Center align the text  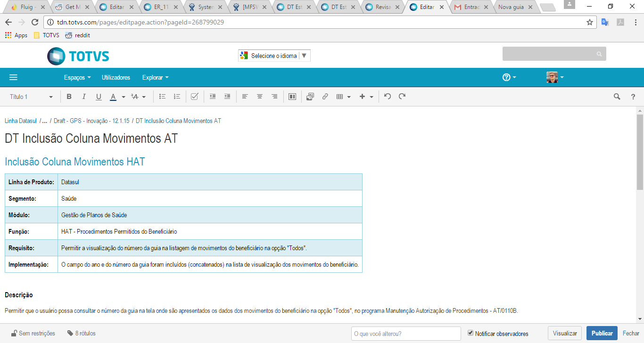point(259,97)
